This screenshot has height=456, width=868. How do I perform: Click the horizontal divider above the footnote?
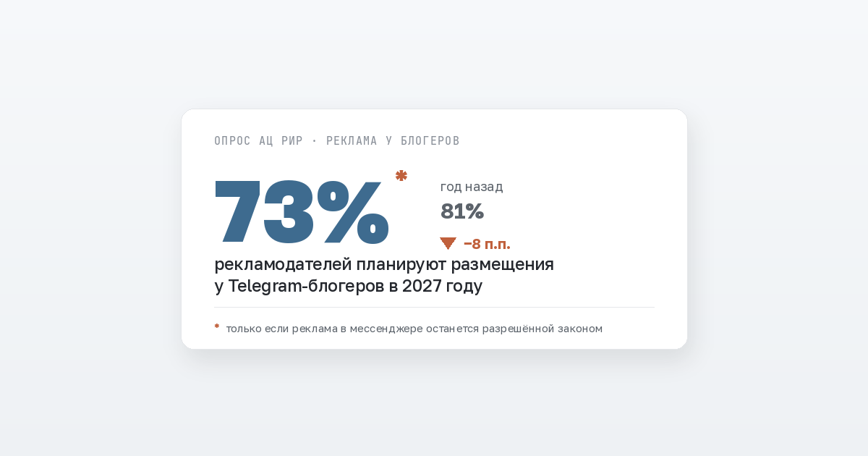[x=434, y=307]
